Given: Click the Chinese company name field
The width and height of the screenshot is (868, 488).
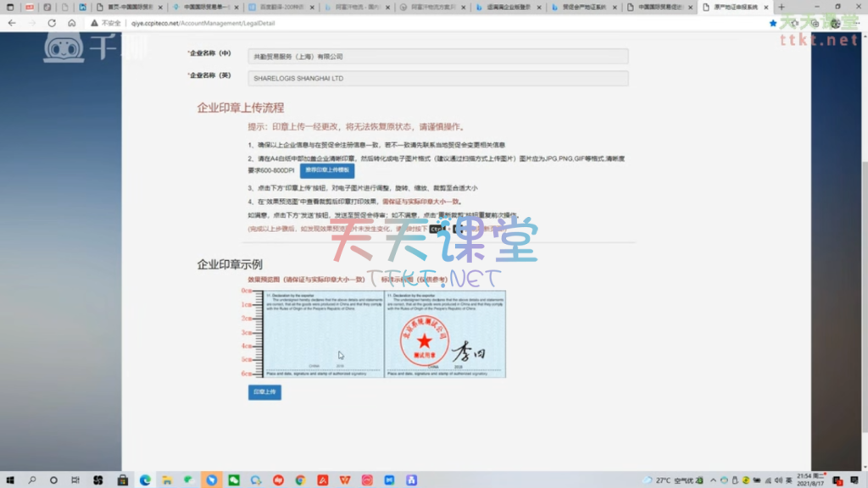Looking at the screenshot, I should (437, 56).
